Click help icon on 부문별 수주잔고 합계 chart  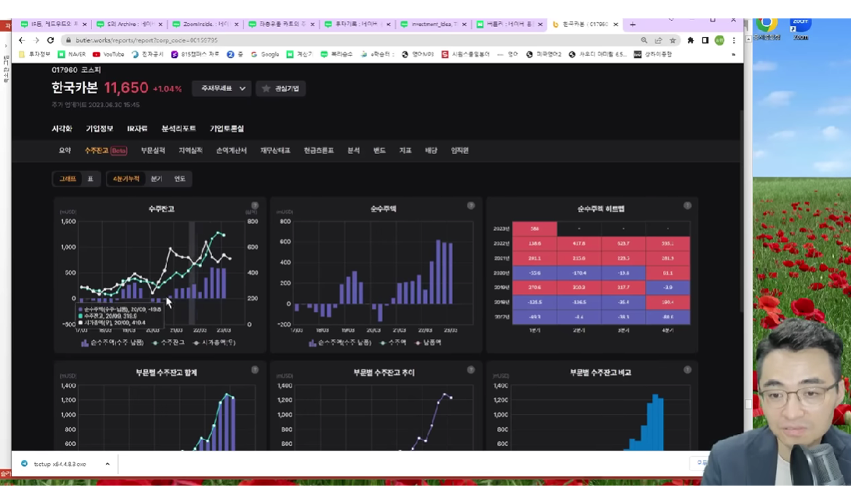coord(255,369)
